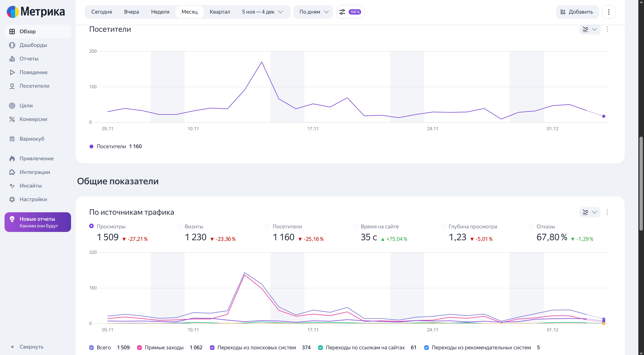Open the Variocube sidebar icon
This screenshot has height=355, width=644.
12,139
